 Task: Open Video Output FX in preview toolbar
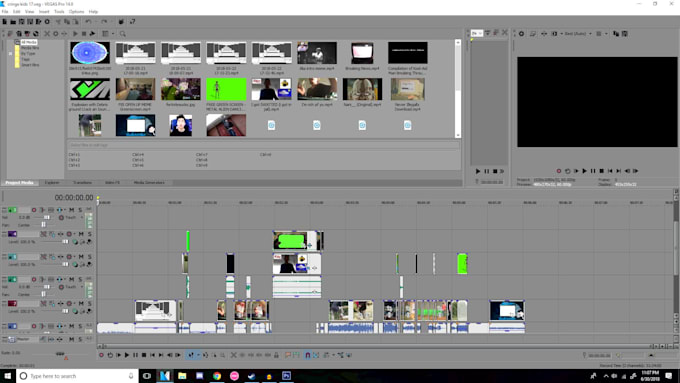(x=544, y=34)
